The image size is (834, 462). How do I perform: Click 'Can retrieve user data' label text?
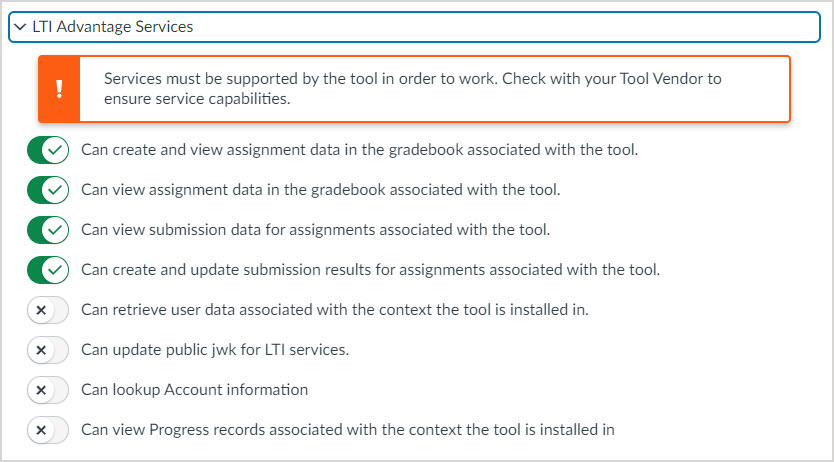(x=334, y=310)
